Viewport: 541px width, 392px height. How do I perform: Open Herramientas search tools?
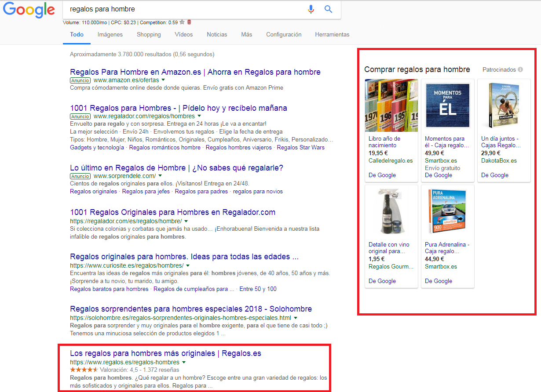(332, 35)
